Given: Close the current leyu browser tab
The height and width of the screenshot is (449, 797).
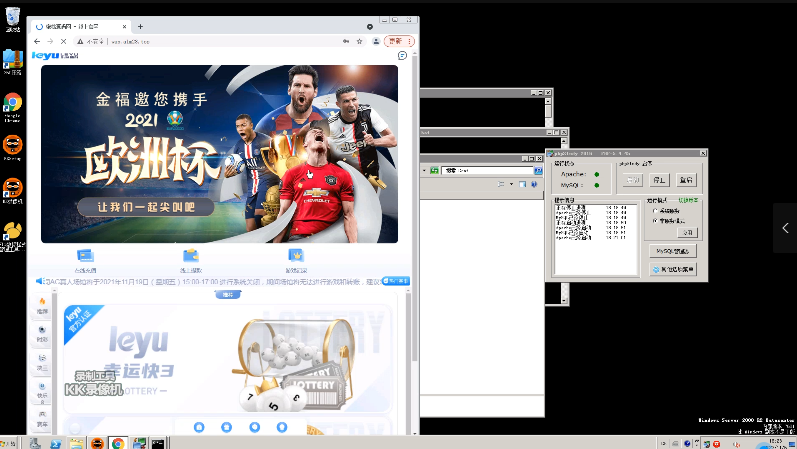Looking at the screenshot, I should pyautogui.click(x=125, y=26).
